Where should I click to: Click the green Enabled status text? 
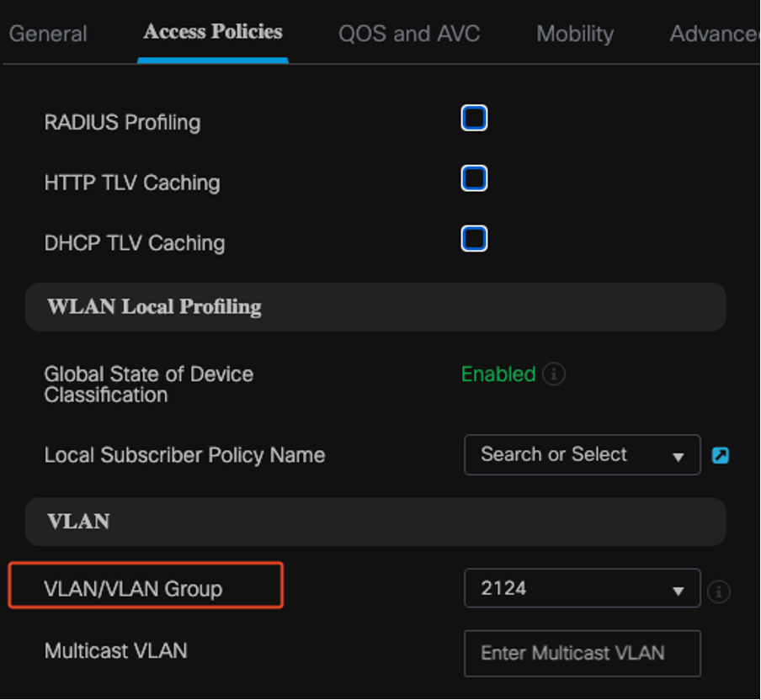(x=498, y=374)
